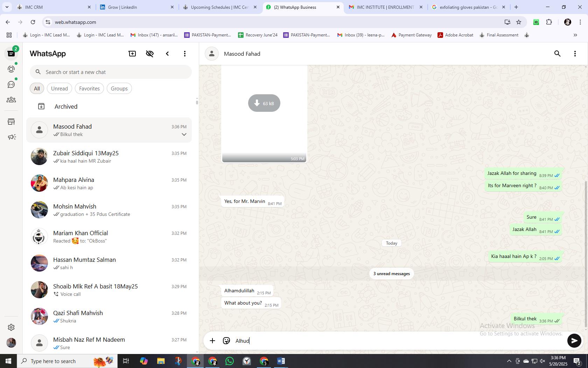Switch to Upcoming Schedules IMC browser tab
This screenshot has height=368, width=588.
point(220,7)
